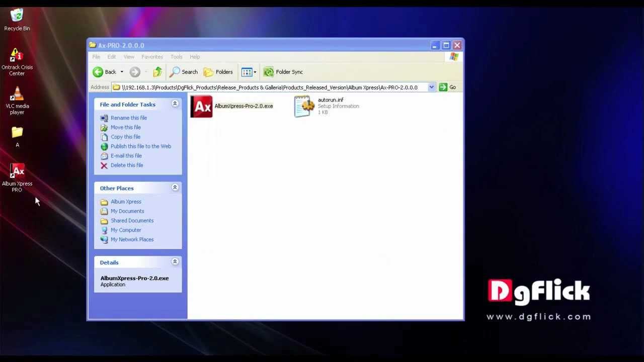Image resolution: width=644 pixels, height=362 pixels.
Task: Click the File and Folder Tasks header text
Action: 127,105
